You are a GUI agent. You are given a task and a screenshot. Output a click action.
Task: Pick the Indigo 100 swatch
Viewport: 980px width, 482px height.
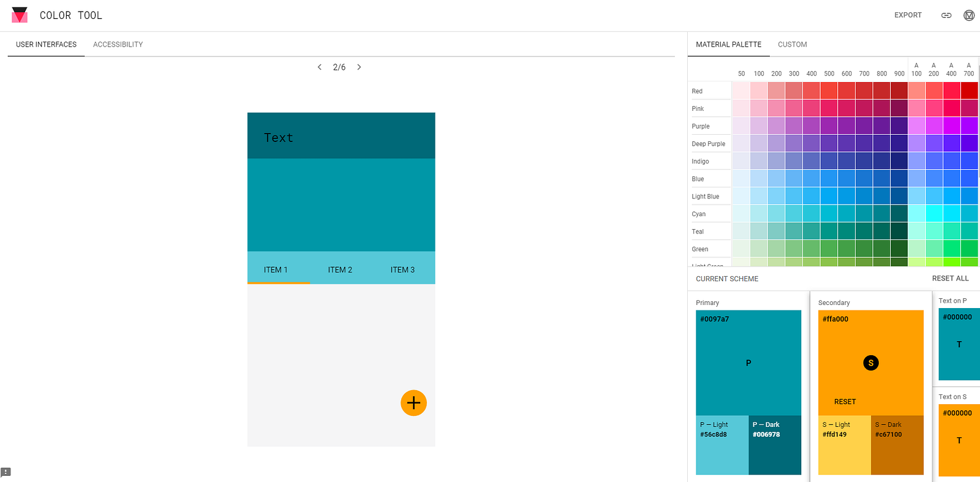[x=759, y=161]
